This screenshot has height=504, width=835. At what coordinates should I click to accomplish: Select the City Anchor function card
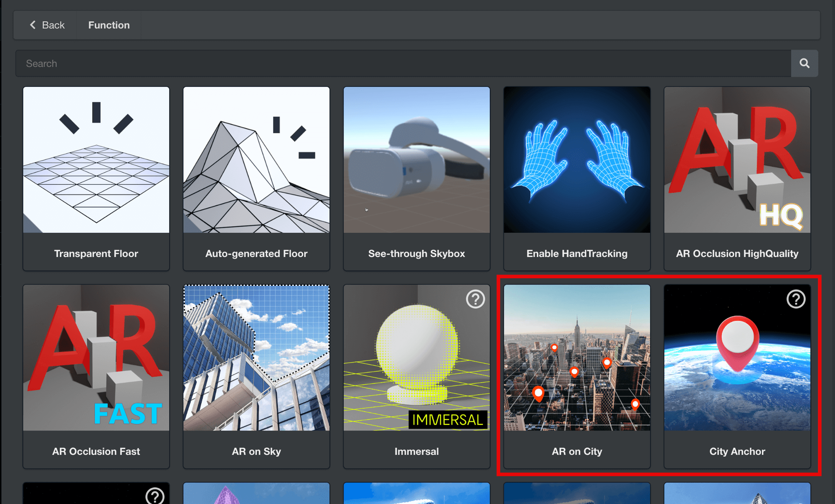pyautogui.click(x=737, y=376)
